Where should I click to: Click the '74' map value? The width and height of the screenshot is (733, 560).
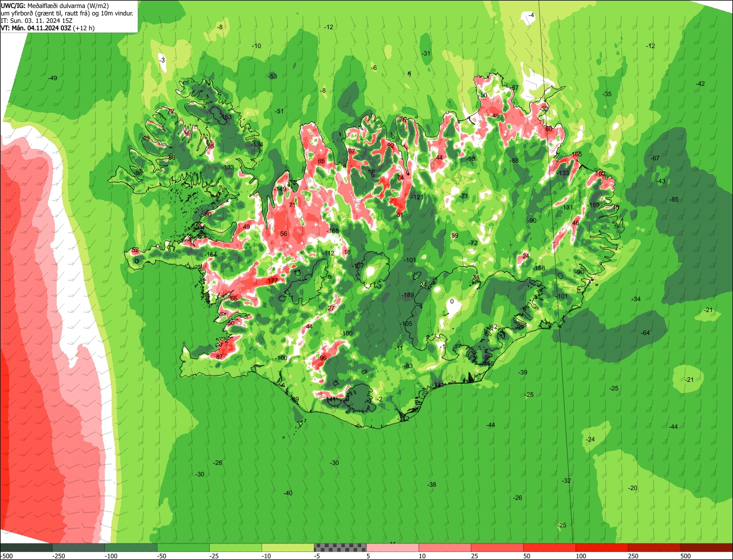point(401,178)
